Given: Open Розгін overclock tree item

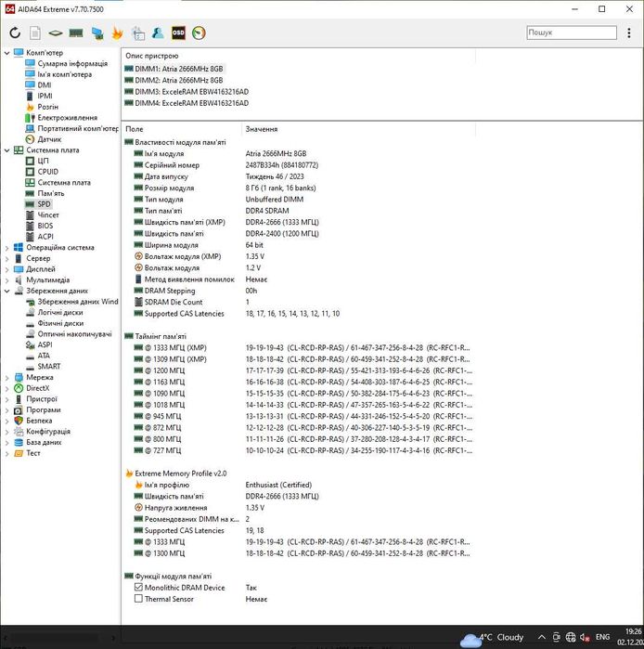Looking at the screenshot, I should (x=47, y=107).
